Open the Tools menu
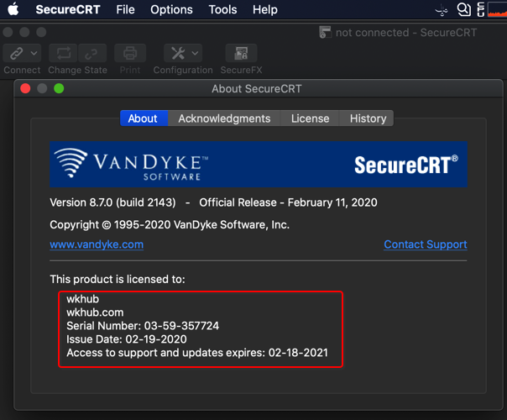Viewport: 507px width, 420px height. pos(222,10)
